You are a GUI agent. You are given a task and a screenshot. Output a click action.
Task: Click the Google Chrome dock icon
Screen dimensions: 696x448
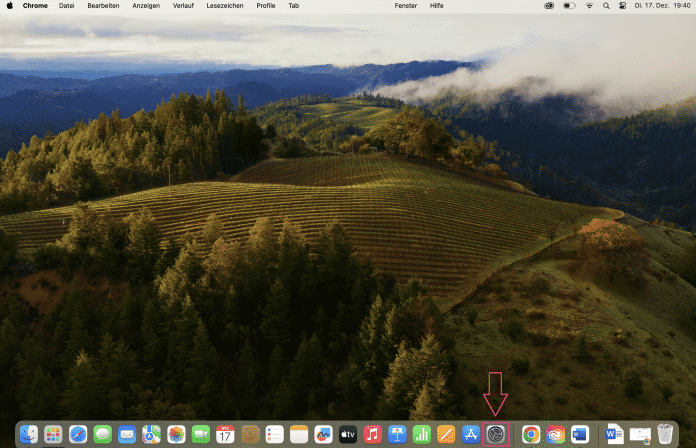click(x=531, y=434)
